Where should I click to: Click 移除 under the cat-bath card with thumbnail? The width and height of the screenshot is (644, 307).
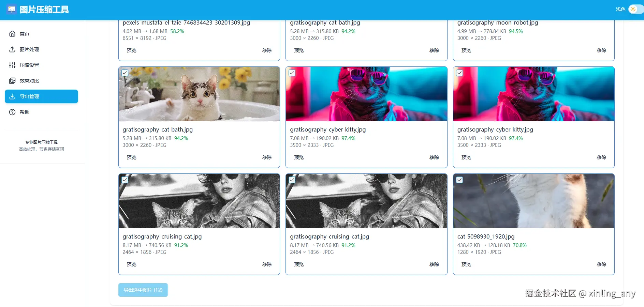(x=267, y=157)
